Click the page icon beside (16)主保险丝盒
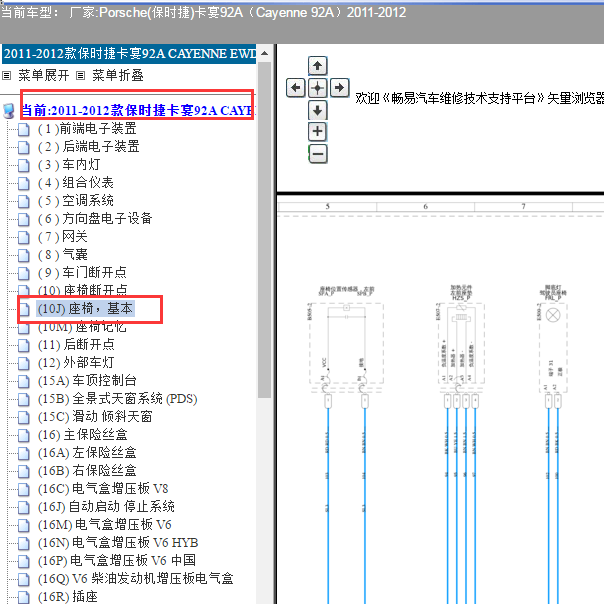Image resolution: width=604 pixels, height=604 pixels. 23,435
